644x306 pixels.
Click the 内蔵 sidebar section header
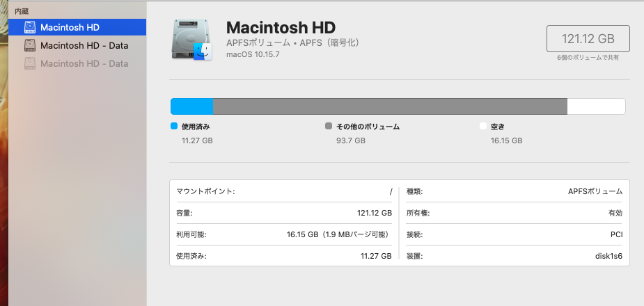pos(22,12)
